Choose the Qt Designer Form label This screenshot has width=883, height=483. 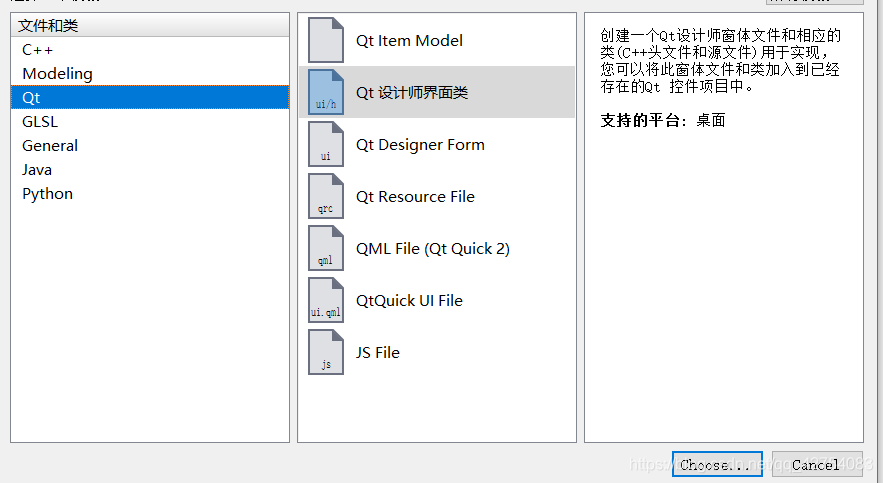[420, 145]
